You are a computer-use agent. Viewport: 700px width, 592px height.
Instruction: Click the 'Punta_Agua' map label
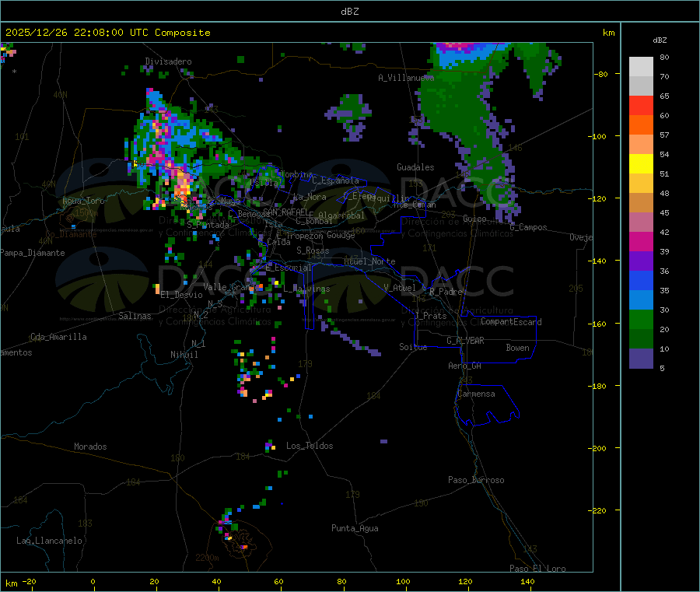click(x=355, y=528)
